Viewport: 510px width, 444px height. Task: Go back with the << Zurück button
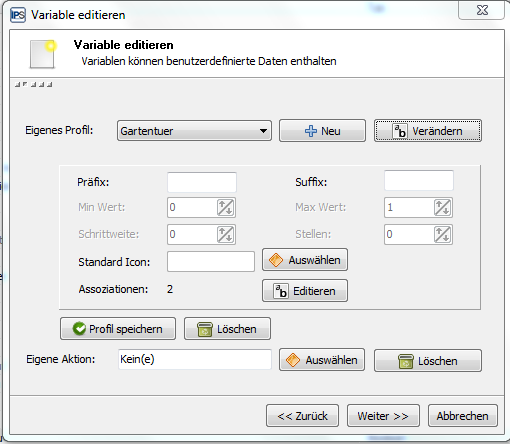click(x=302, y=416)
